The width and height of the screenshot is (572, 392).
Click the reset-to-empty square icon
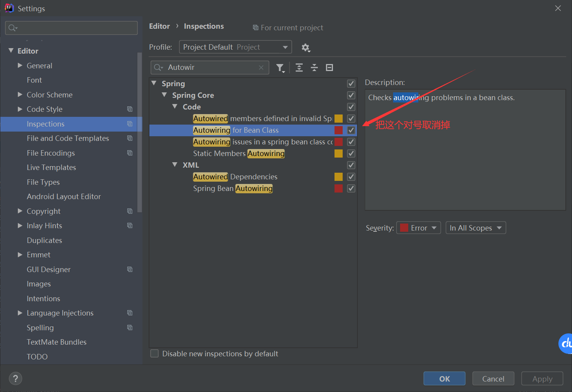pyautogui.click(x=329, y=68)
